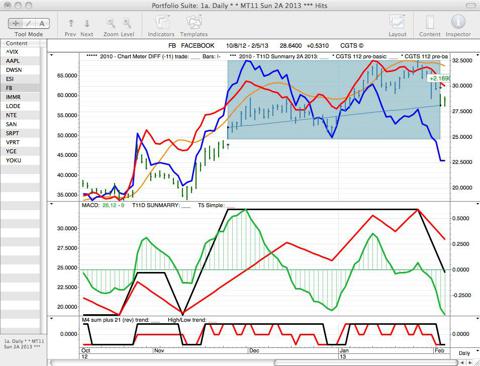Click the 10/8/12 - 2/5/13 date range
Viewport: 480px width, 366px height.
[247, 46]
